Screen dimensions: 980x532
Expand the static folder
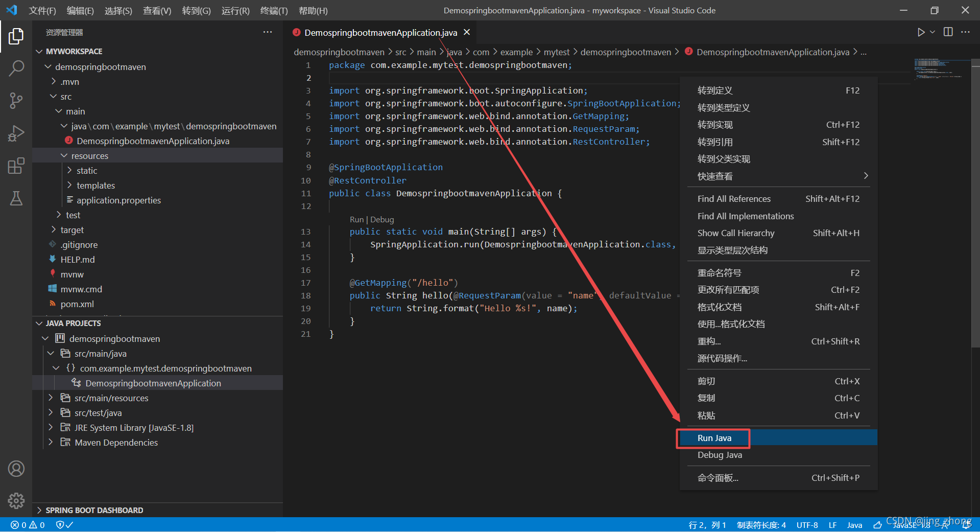69,171
